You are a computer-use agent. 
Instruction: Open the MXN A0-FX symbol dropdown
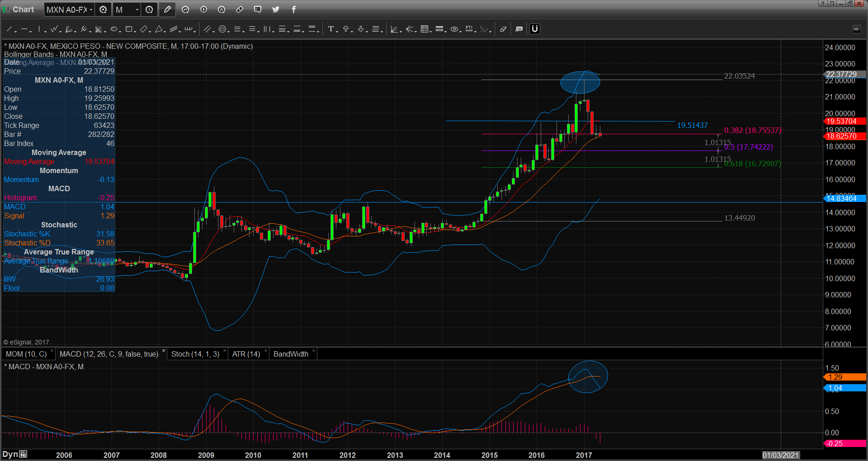[x=91, y=9]
